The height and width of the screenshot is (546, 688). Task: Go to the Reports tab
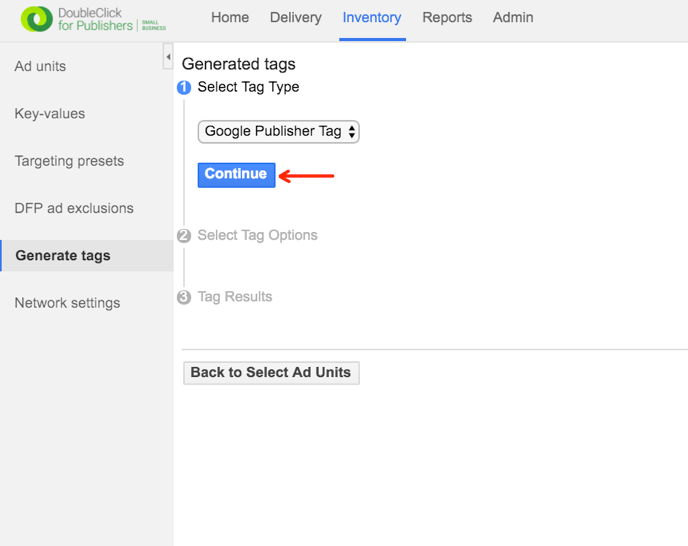447,18
